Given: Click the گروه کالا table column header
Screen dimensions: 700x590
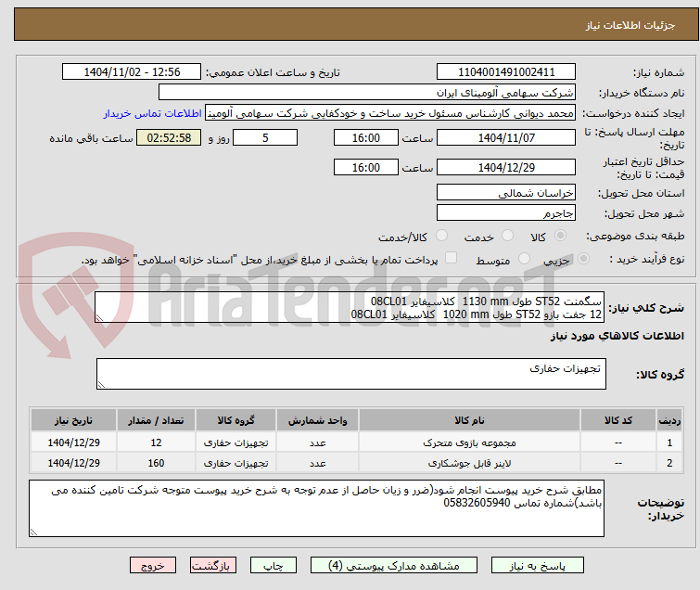Looking at the screenshot, I should 235,420.
